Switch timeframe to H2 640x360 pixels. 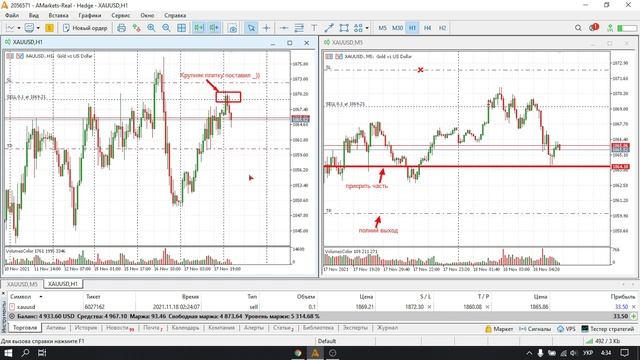tap(442, 28)
